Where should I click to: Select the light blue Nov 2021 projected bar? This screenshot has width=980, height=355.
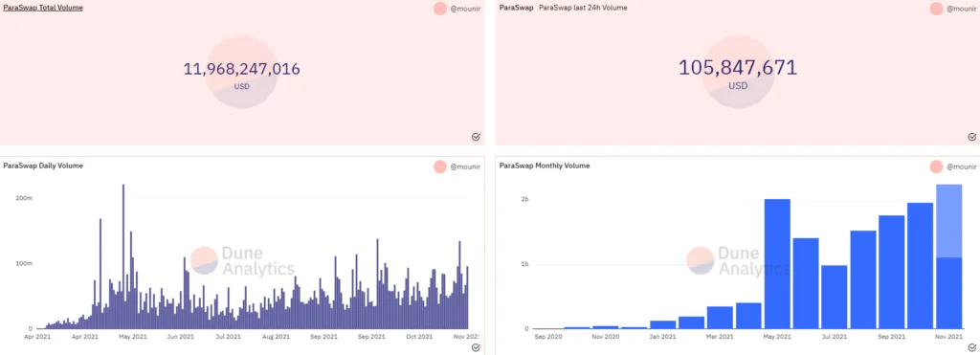(x=948, y=221)
